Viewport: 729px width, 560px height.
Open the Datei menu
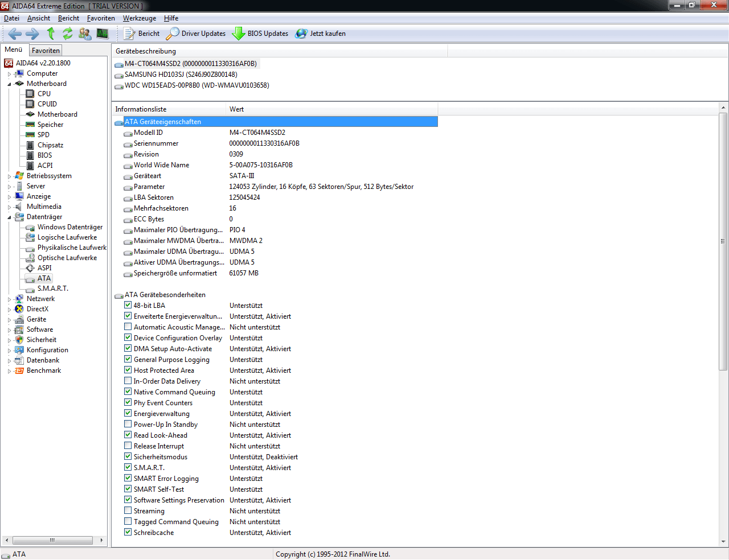point(11,18)
